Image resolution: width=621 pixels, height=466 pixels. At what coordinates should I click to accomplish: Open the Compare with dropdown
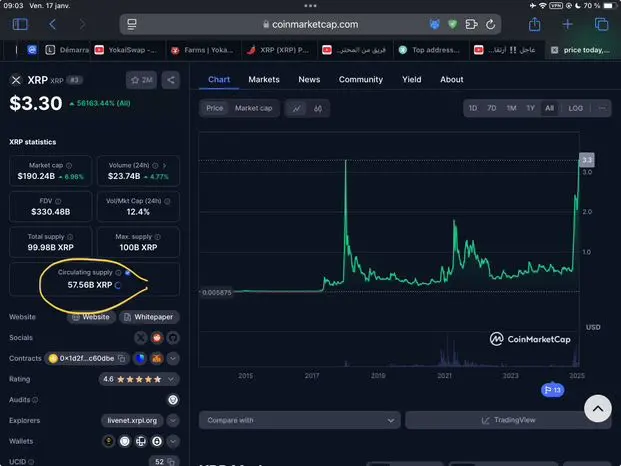click(299, 420)
